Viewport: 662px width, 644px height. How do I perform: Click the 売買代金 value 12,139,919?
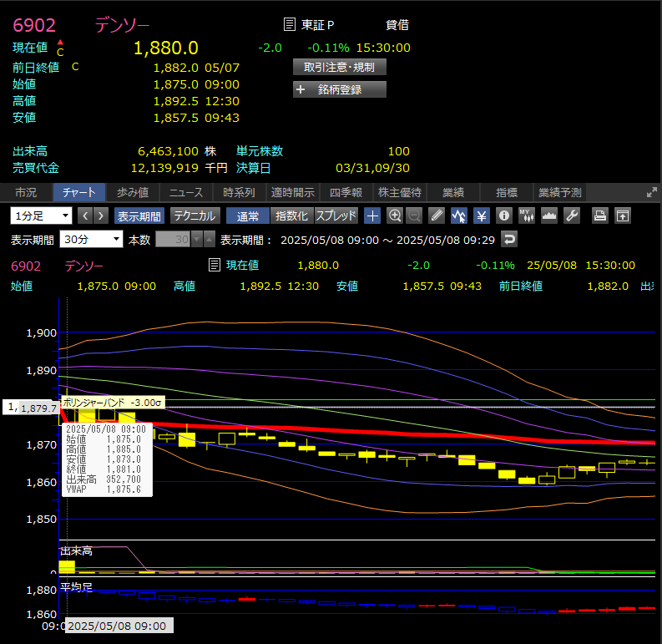164,168
